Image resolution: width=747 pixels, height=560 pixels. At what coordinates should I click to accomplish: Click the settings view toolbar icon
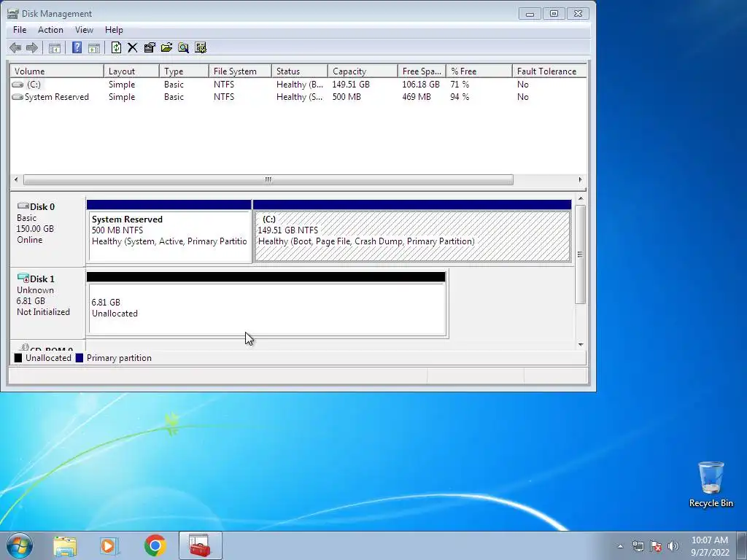click(201, 47)
